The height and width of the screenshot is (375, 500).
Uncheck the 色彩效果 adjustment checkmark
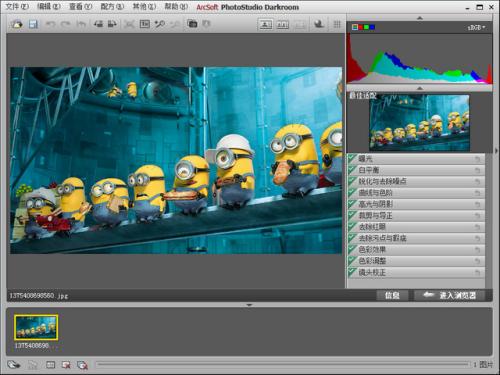point(352,249)
